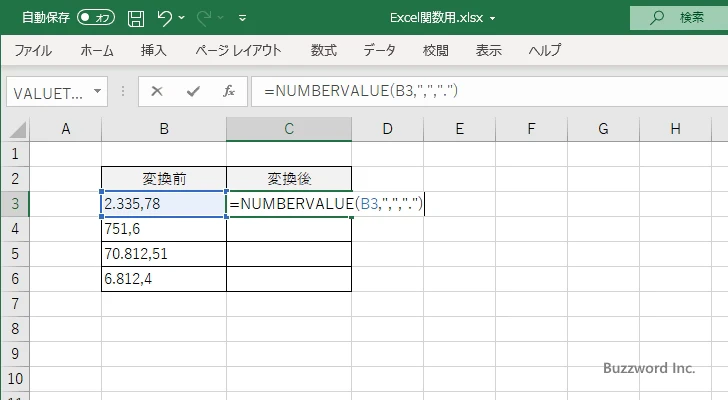This screenshot has width=728, height=400.
Task: Click the Select All corner triangle
Action: 15,129
